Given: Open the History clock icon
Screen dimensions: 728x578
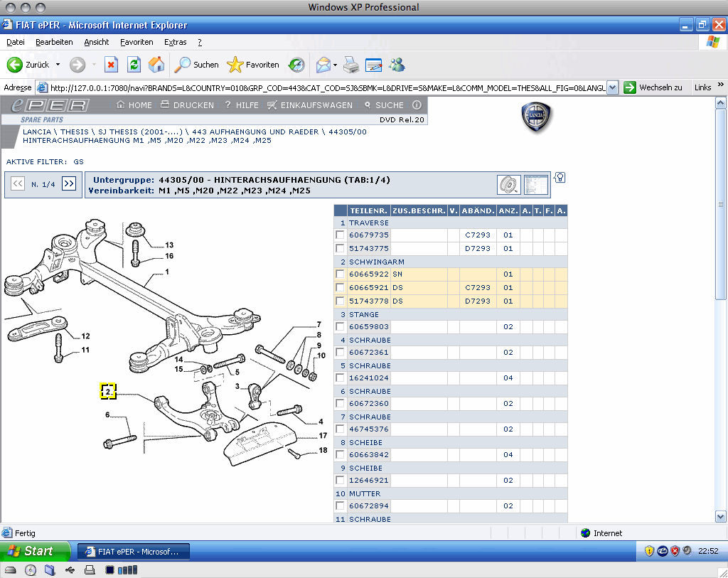Looking at the screenshot, I should [296, 65].
